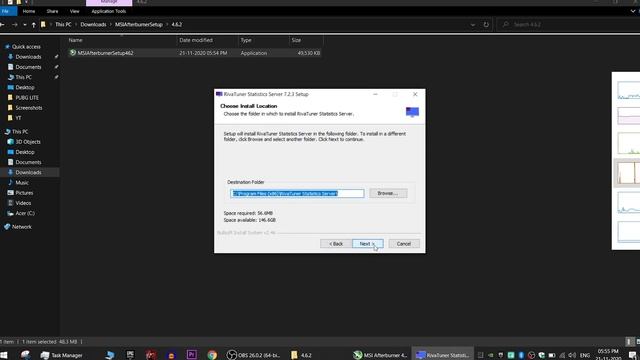Open the File menu in Explorer
The image size is (640, 360).
(x=7, y=11)
